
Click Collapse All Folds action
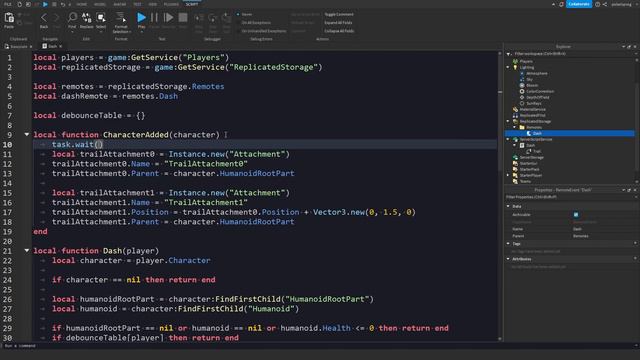[339, 31]
